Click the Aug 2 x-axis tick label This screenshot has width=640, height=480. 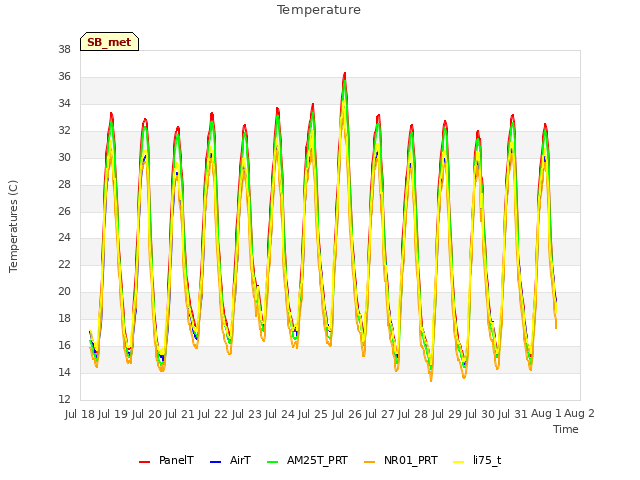coord(579,414)
